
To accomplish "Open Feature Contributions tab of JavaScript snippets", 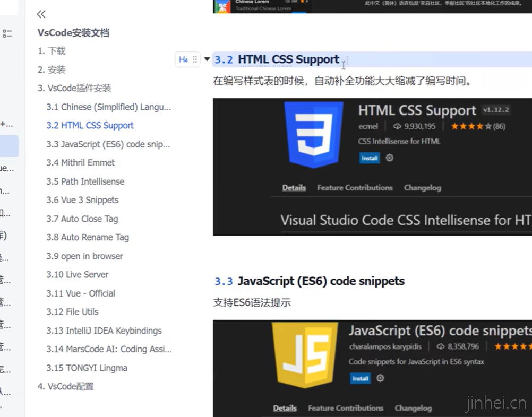I will pyautogui.click(x=346, y=408).
